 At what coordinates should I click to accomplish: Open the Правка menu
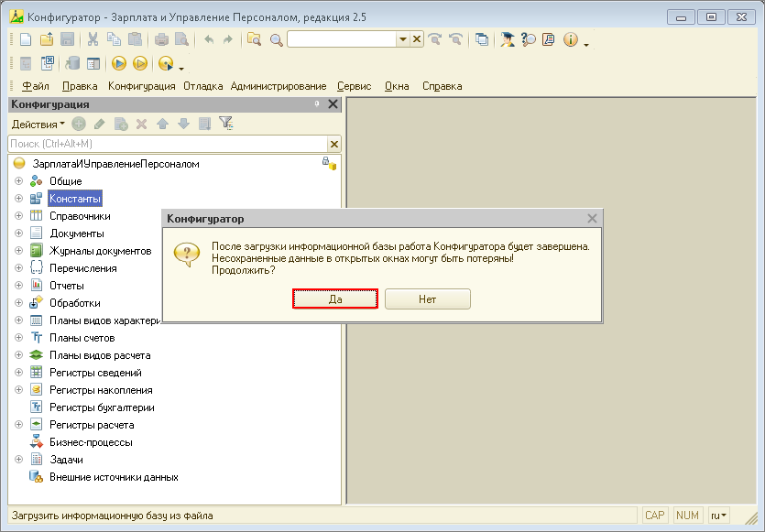point(80,86)
